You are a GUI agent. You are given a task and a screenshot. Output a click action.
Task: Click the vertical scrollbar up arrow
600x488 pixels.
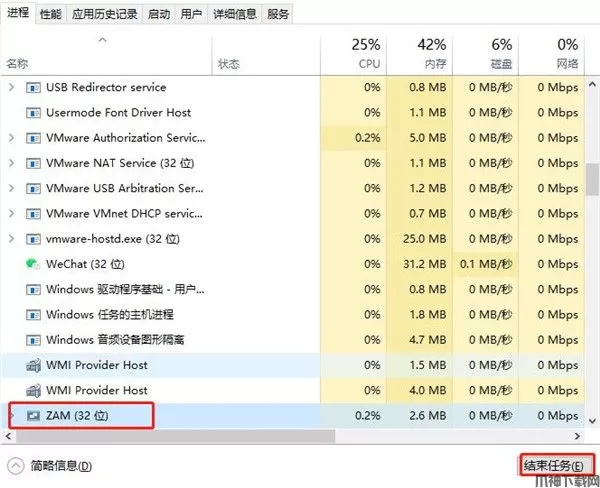592,84
